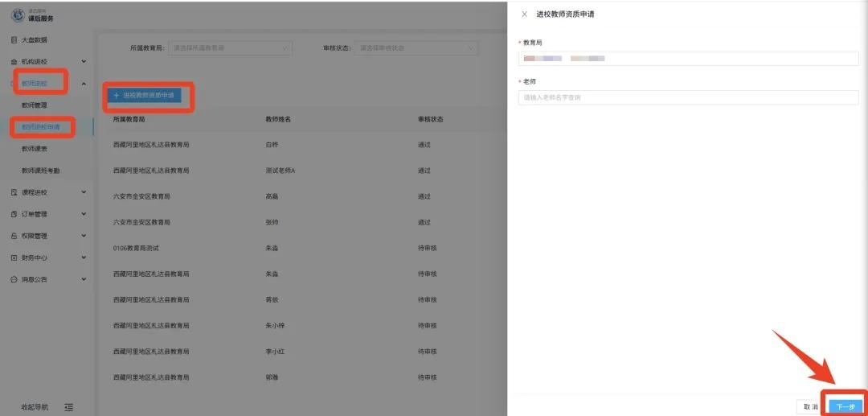Close the 进校教师资质申请 drawer with X

(525, 14)
